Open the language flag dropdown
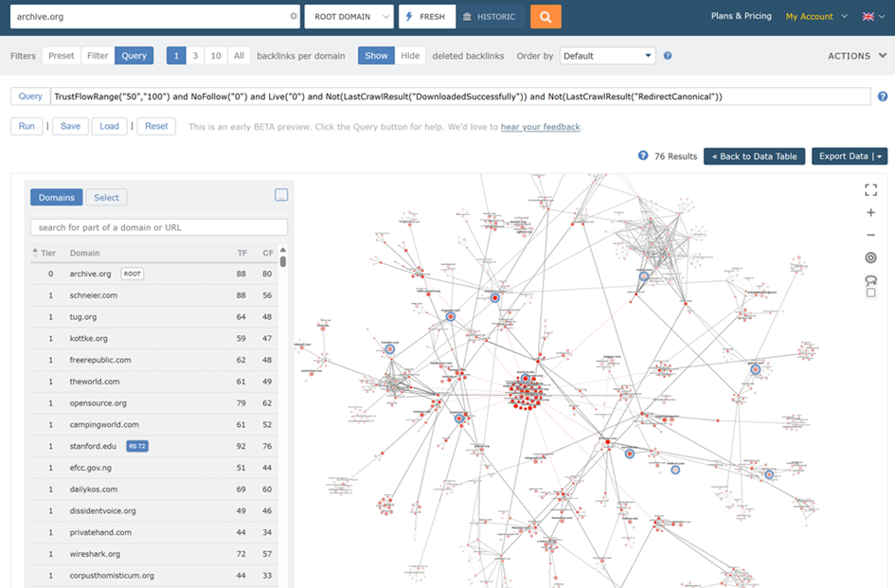895x588 pixels. coord(873,16)
